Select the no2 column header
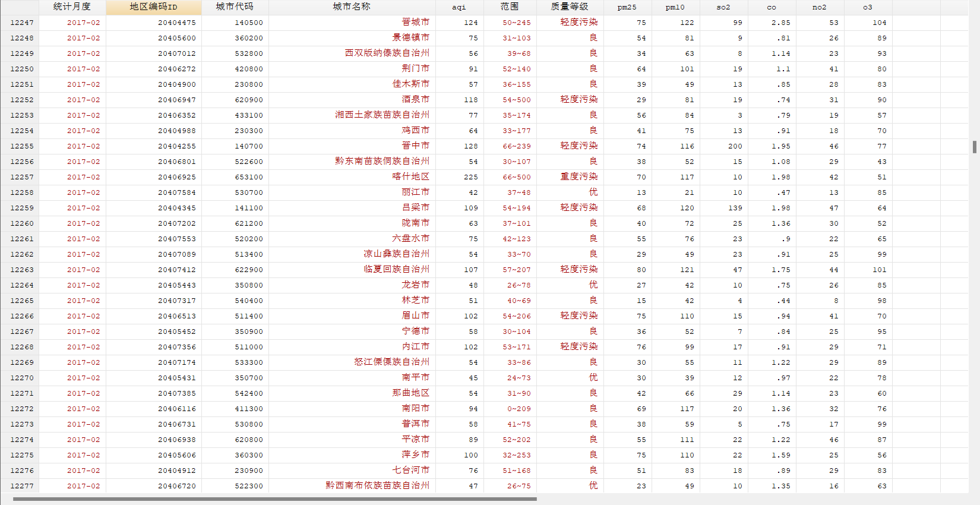Screen dimensions: 980x505 (x=820, y=7)
